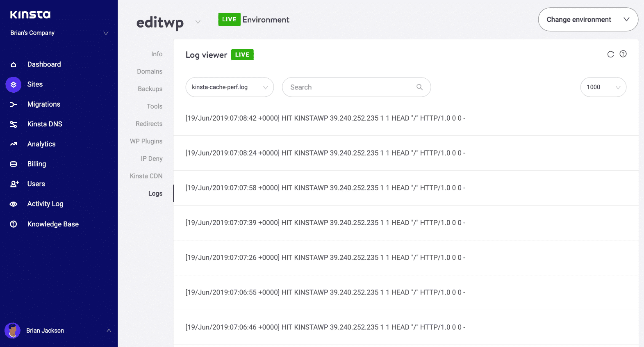Click the LIVE badge beside Environment
Image resolution: width=644 pixels, height=347 pixels.
(x=229, y=19)
